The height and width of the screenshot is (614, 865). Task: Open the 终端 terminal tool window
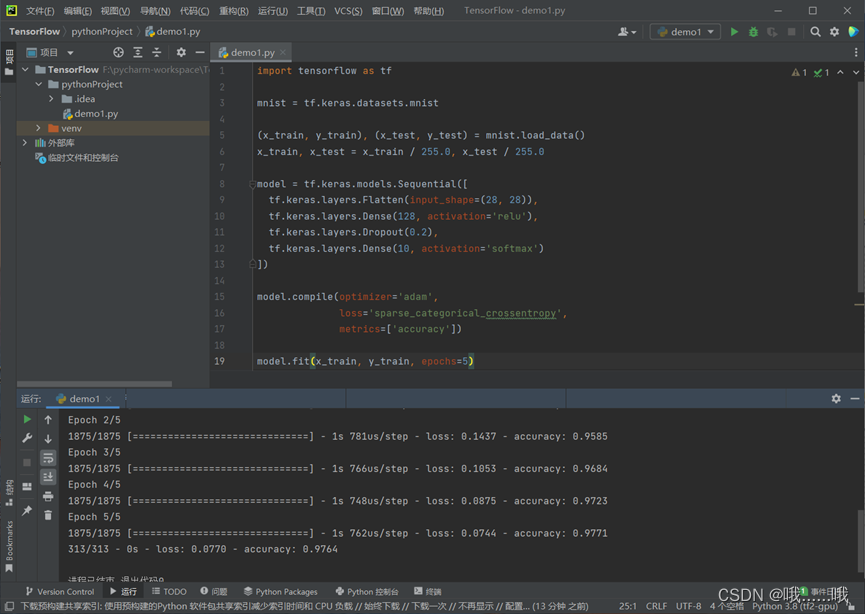(428, 591)
